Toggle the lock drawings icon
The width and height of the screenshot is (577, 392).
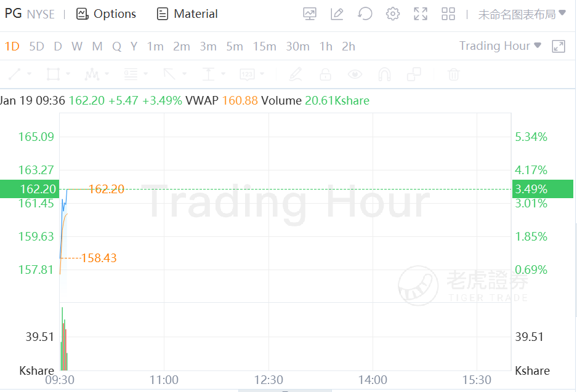pyautogui.click(x=325, y=74)
